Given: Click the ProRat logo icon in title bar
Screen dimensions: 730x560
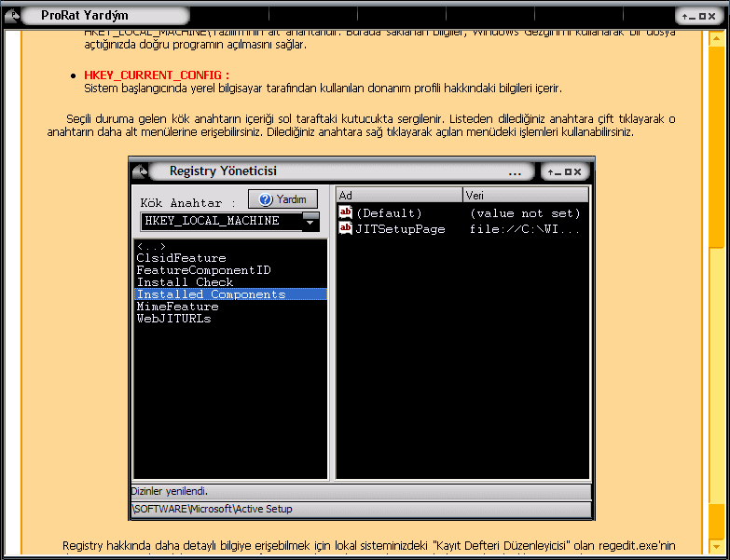Looking at the screenshot, I should (13, 15).
